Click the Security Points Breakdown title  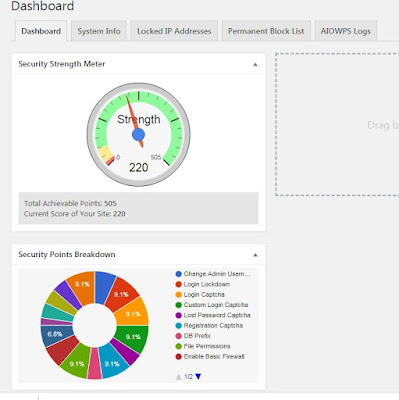coord(67,255)
